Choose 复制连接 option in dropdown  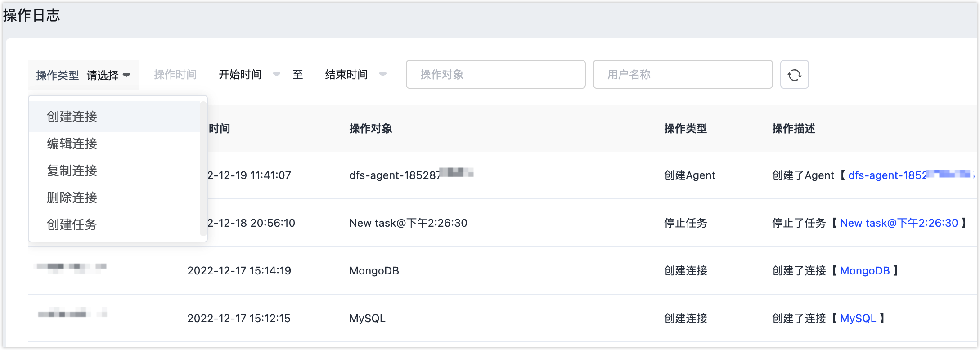coord(72,171)
